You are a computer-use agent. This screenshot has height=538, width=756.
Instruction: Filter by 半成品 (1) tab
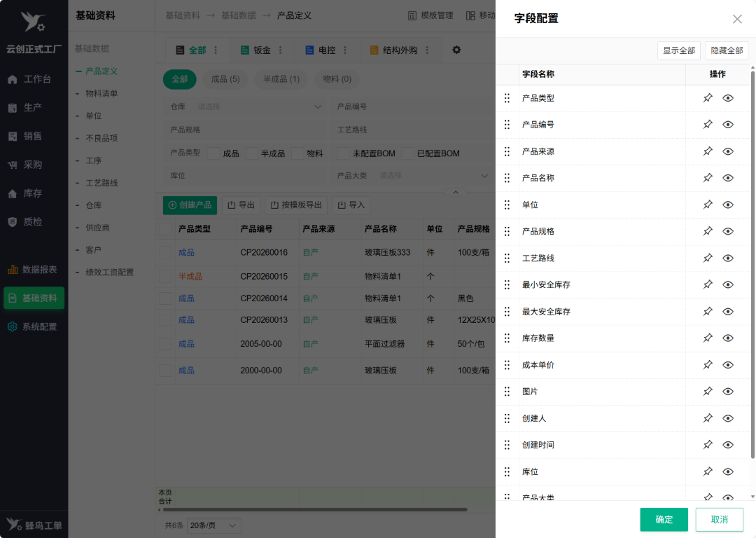click(281, 79)
